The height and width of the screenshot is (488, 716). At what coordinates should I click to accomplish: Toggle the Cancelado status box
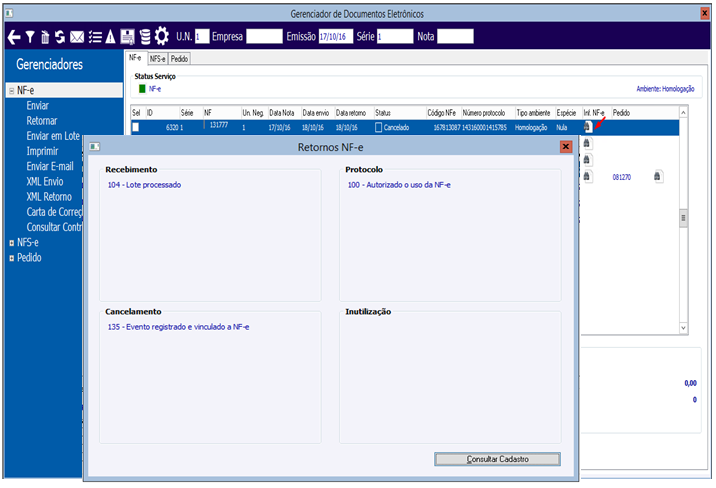(x=379, y=127)
